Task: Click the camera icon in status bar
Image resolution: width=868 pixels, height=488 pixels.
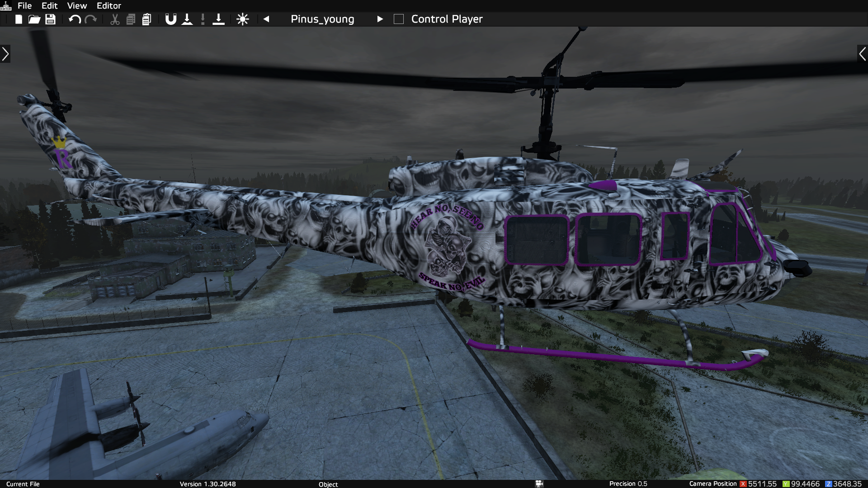Action: (x=539, y=484)
